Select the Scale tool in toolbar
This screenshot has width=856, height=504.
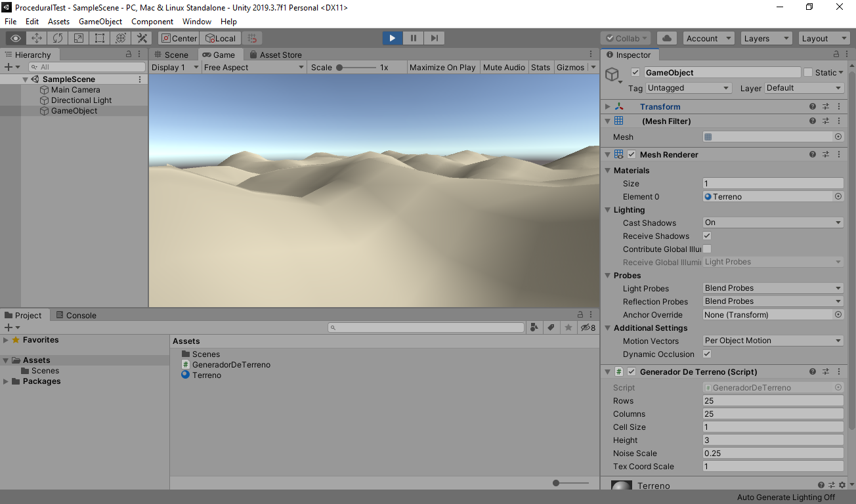coord(79,38)
